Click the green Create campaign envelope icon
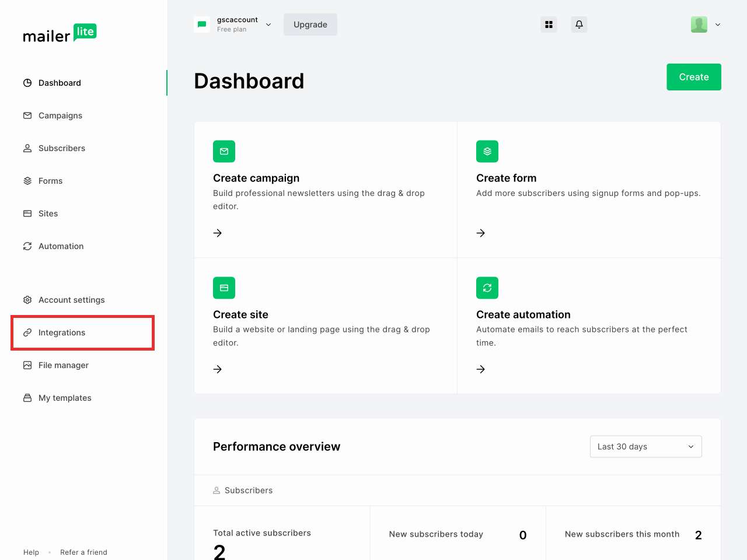747x560 pixels. click(x=224, y=151)
